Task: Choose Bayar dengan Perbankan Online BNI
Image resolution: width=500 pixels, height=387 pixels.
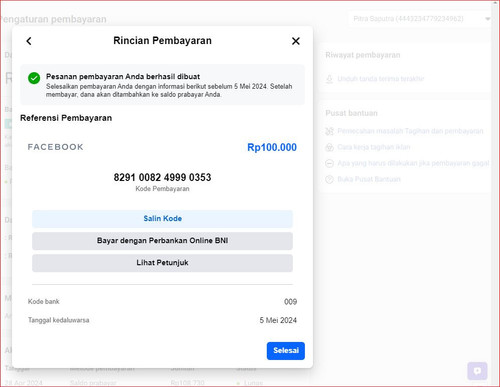Action: click(162, 241)
